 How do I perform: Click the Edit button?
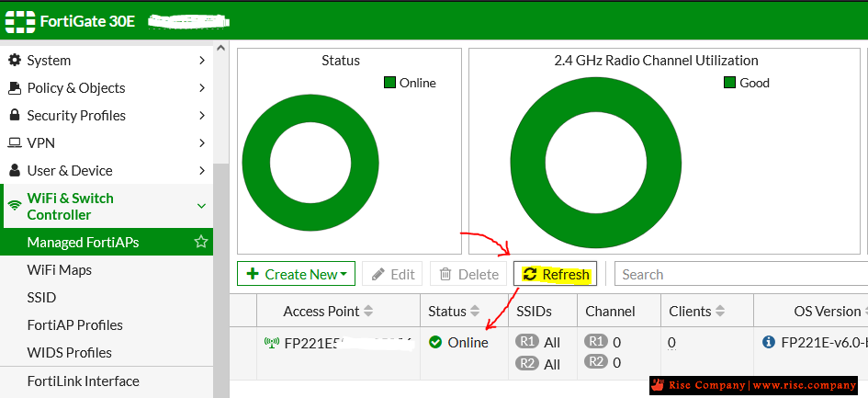(x=392, y=274)
